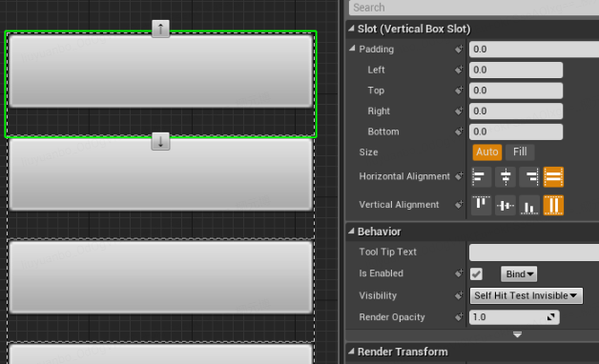This screenshot has width=599, height=364.
Task: Set vertical alignment to center
Action: (x=506, y=205)
